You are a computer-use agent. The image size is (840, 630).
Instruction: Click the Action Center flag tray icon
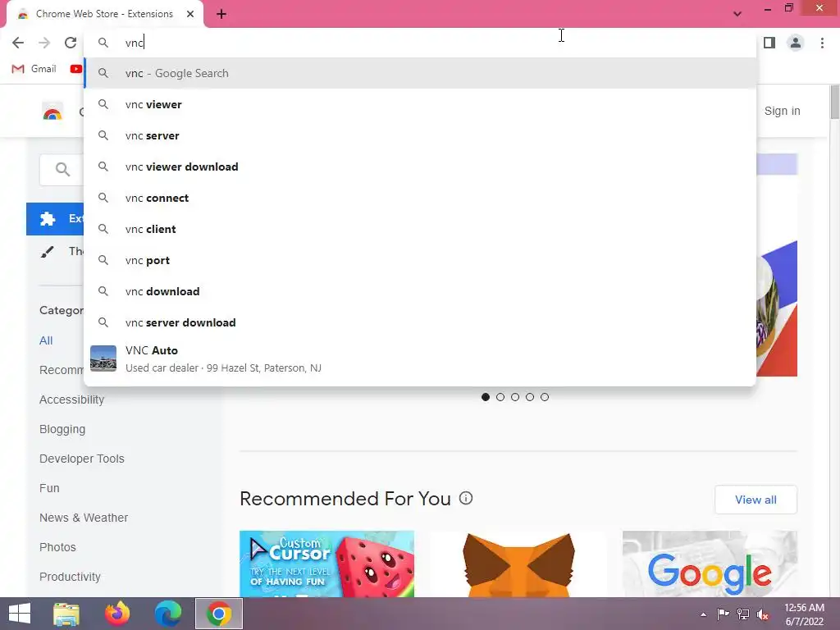pyautogui.click(x=723, y=614)
